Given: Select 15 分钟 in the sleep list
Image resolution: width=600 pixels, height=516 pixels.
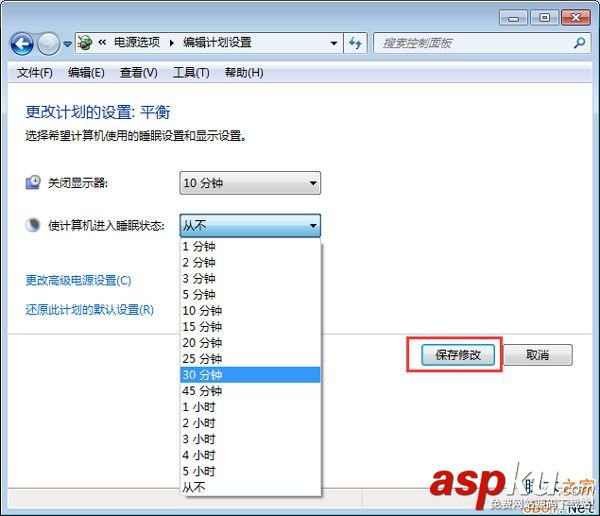Looking at the screenshot, I should point(250,327).
